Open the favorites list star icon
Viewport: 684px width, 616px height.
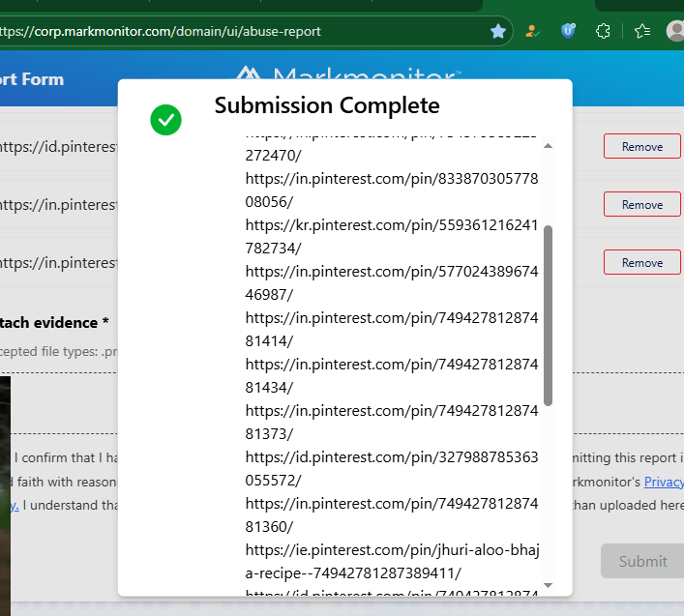pyautogui.click(x=642, y=31)
